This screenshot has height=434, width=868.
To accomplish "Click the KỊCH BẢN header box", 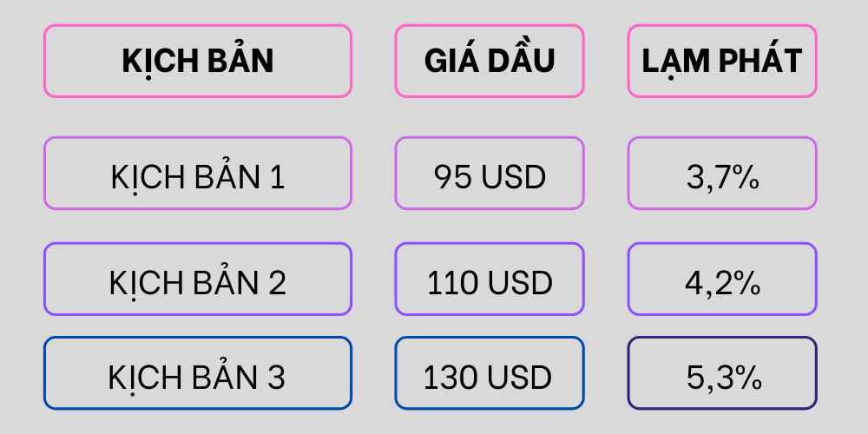I will 198,61.
